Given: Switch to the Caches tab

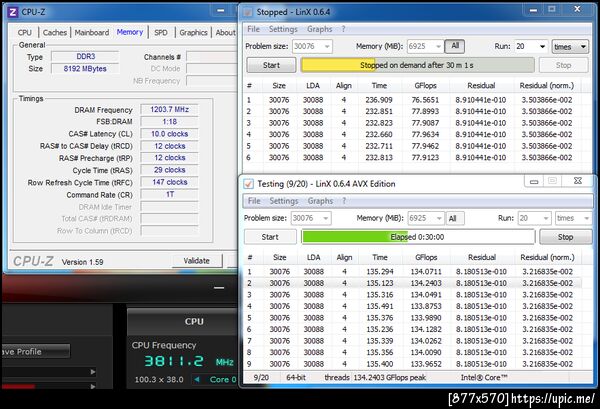Looking at the screenshot, I should pos(55,33).
